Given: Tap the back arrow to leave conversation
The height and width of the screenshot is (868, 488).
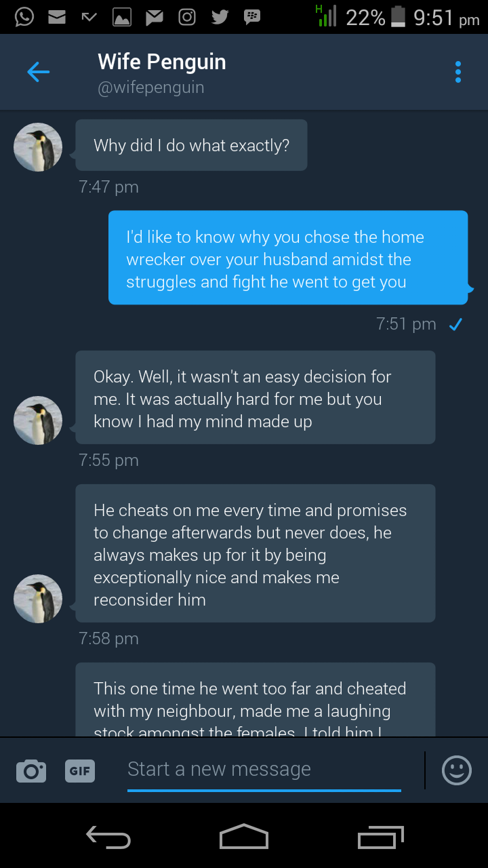Looking at the screenshot, I should (38, 72).
